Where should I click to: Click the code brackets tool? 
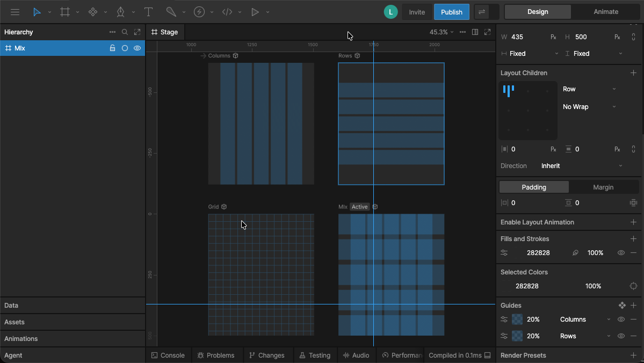[x=227, y=12]
